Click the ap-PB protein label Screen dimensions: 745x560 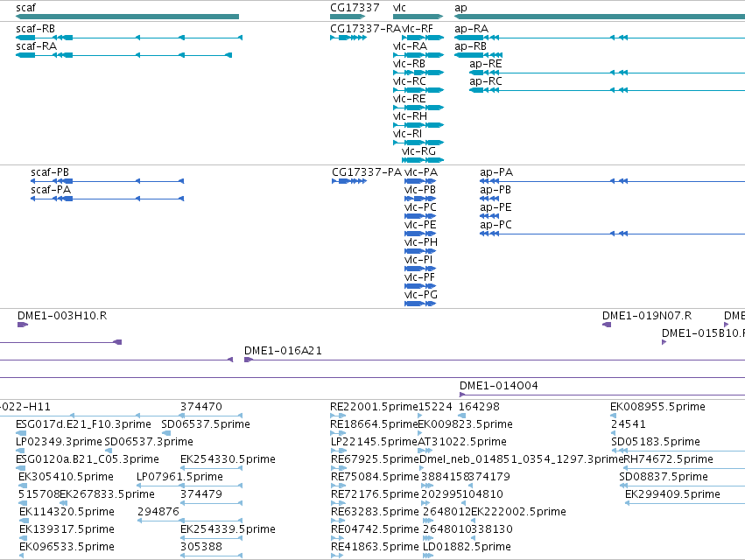[x=495, y=190]
